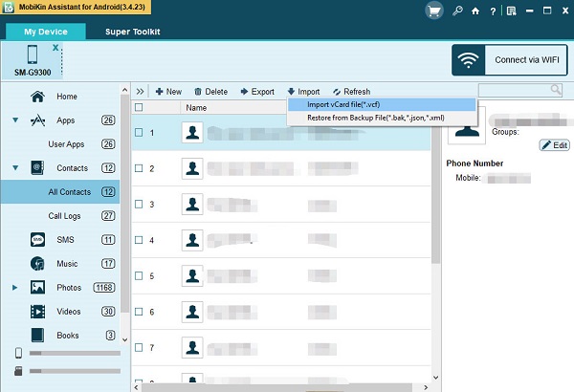Choose Restore from Backup File option

pos(382,118)
